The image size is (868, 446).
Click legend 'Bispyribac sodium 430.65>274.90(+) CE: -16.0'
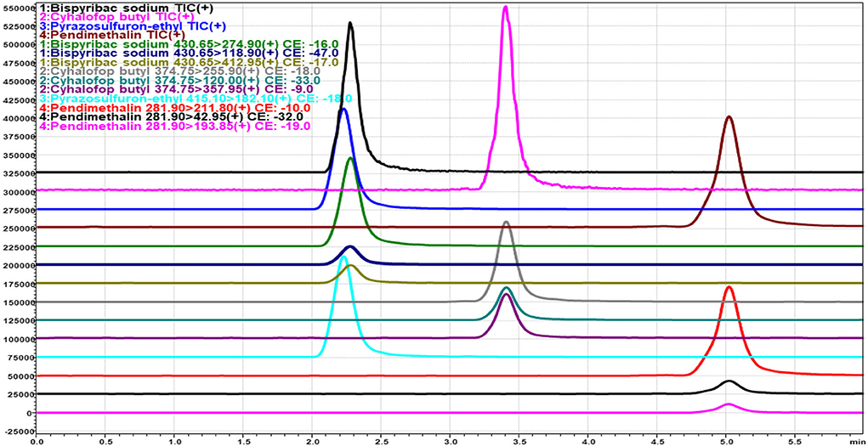(x=190, y=43)
